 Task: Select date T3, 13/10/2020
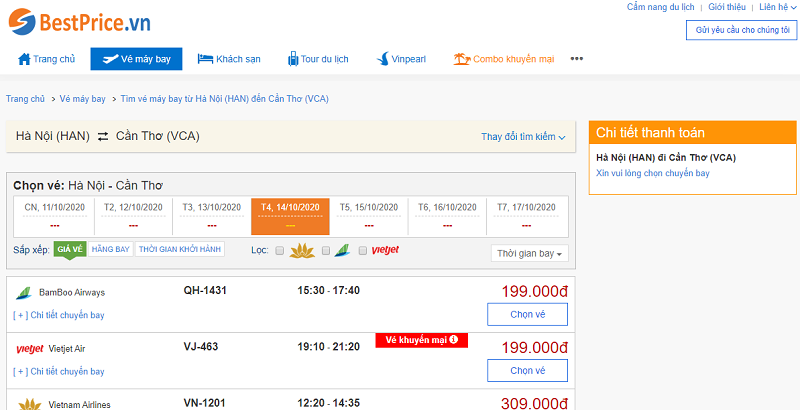tap(212, 216)
